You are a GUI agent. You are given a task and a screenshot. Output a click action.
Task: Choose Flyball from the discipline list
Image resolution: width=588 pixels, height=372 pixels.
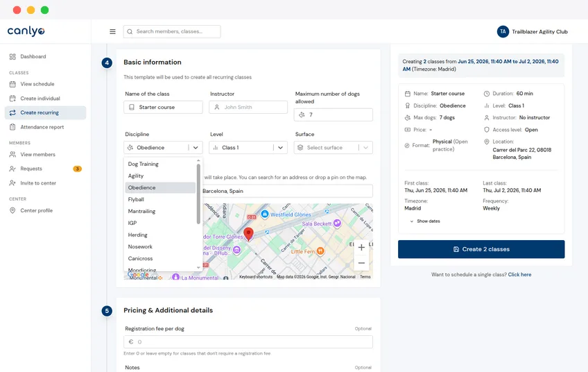(x=160, y=200)
